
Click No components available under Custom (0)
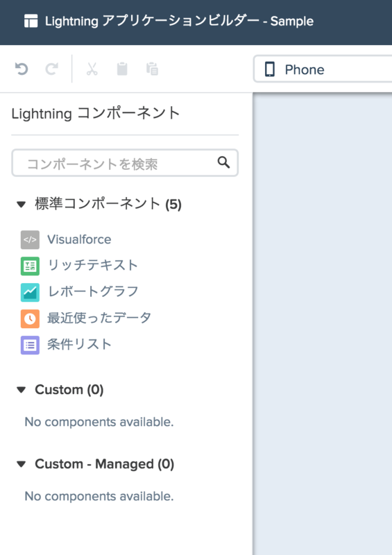coord(99,422)
